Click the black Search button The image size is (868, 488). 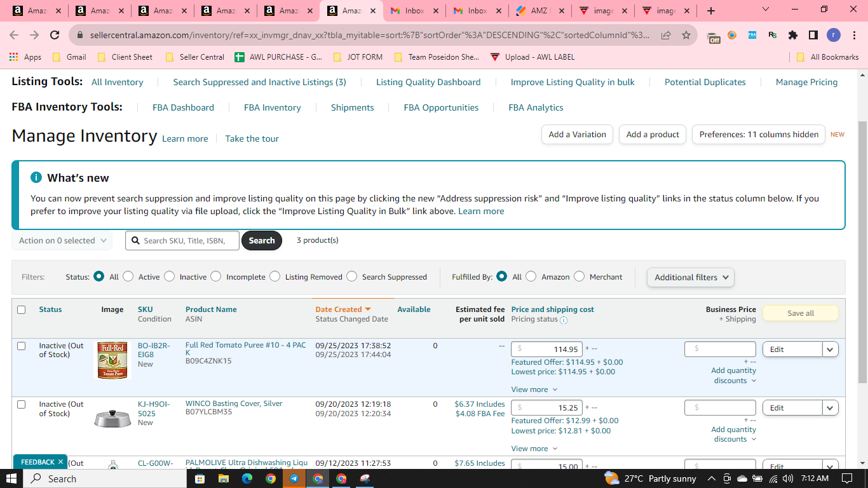pyautogui.click(x=262, y=241)
